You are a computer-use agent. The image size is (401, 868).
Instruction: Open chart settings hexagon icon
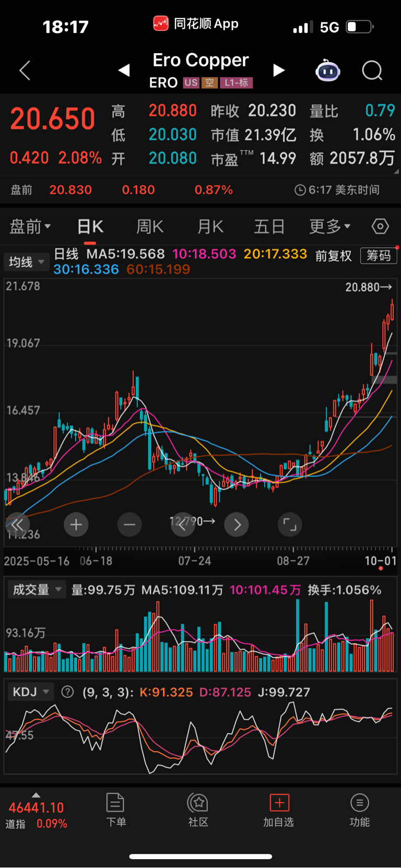pyautogui.click(x=380, y=227)
